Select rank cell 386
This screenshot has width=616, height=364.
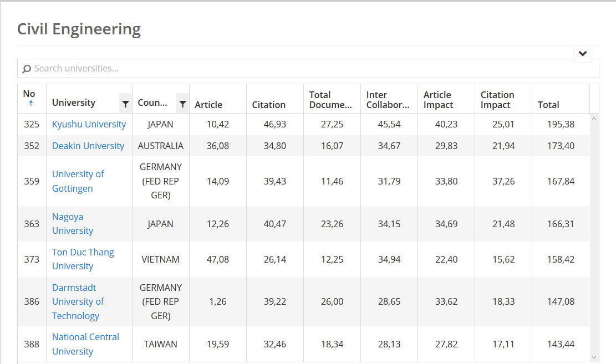[32, 301]
